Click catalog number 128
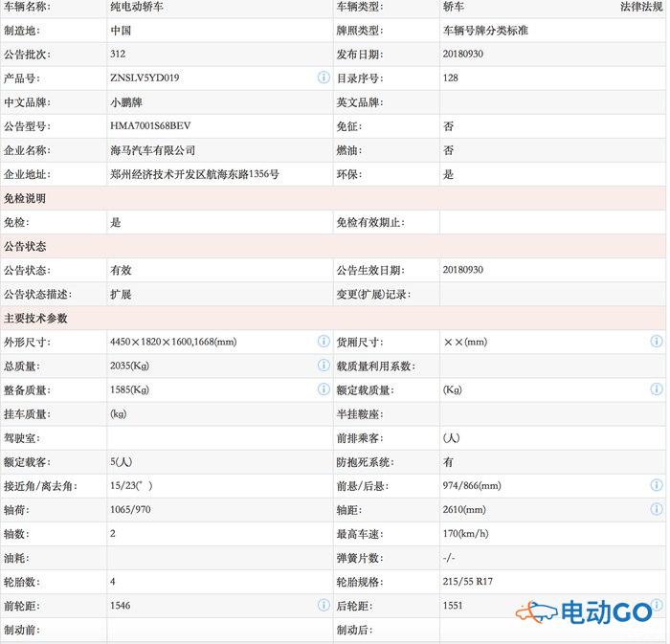 coord(451,78)
